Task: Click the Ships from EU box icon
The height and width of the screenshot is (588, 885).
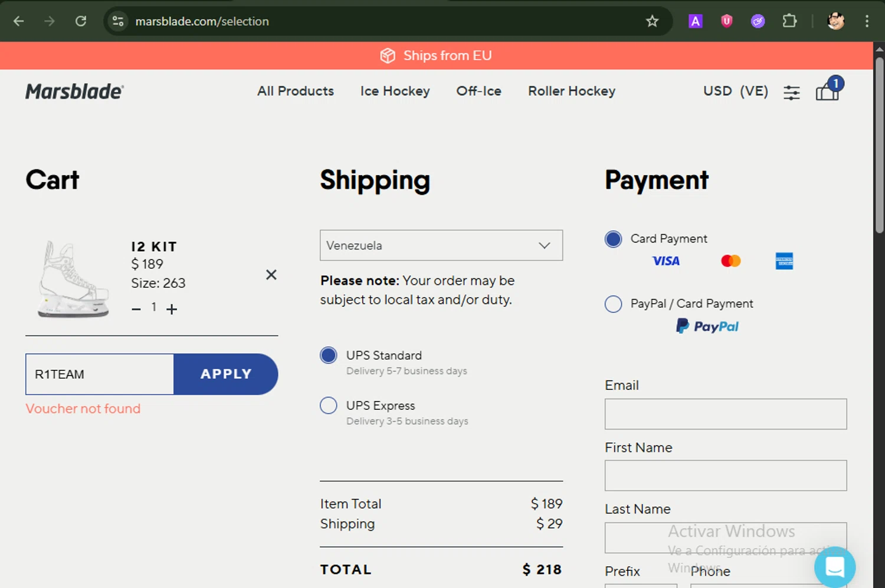Action: tap(388, 55)
